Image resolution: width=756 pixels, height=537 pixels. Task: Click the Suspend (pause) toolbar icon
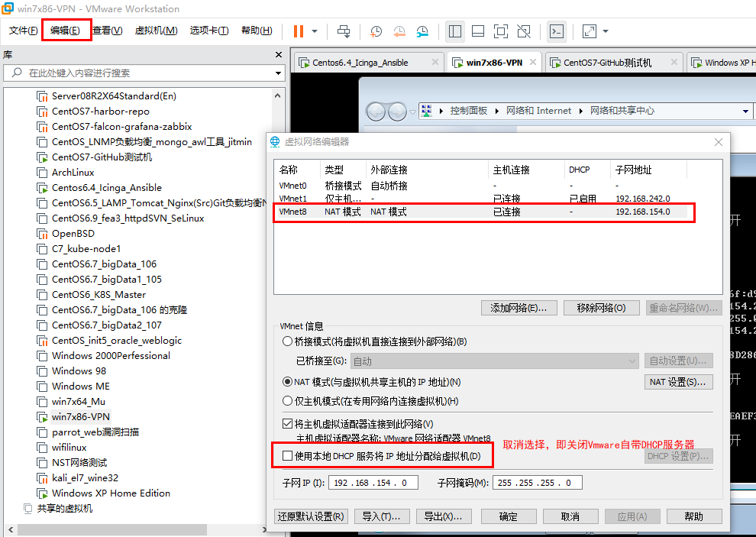pyautogui.click(x=299, y=31)
